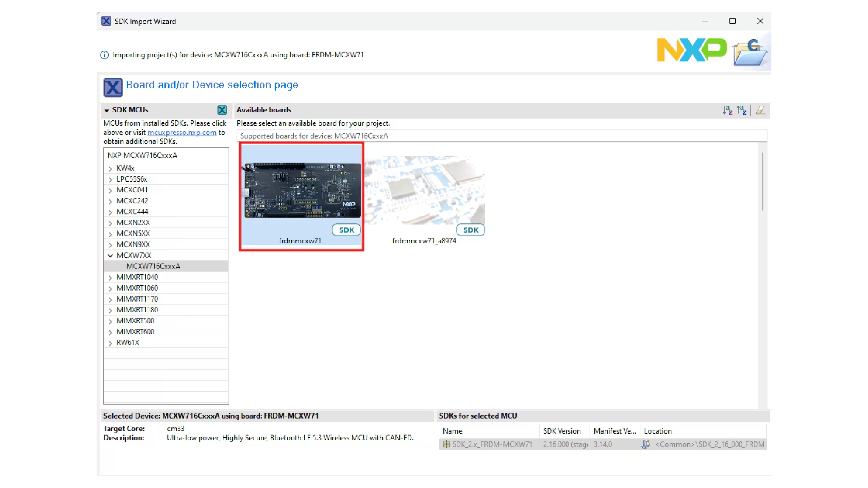
Task: Sort boards descending with up-arrow A-Z icon
Action: click(x=741, y=110)
